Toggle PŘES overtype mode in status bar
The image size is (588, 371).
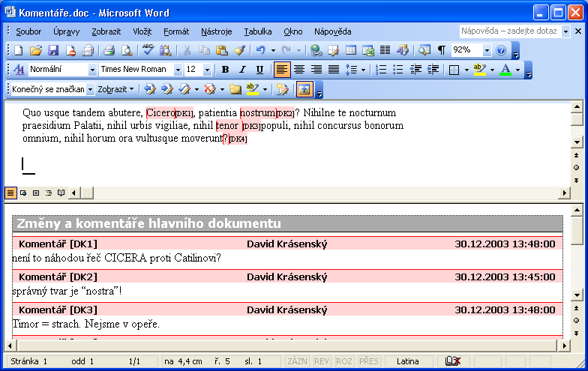point(369,361)
